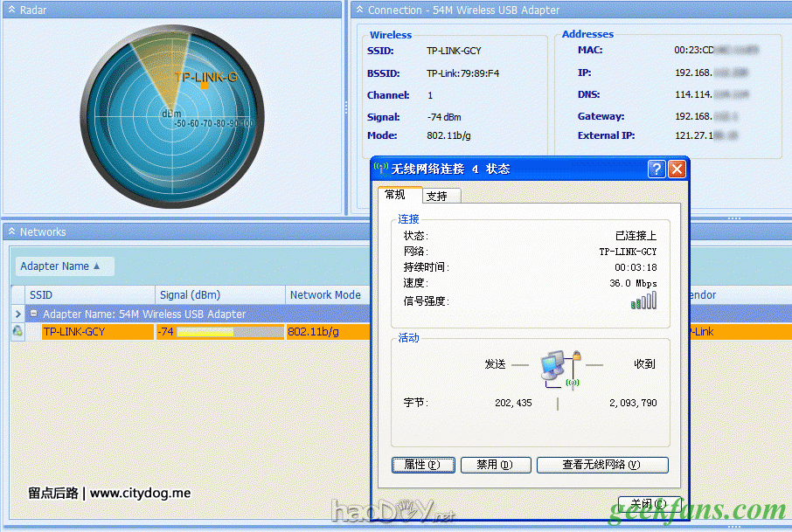Click the help question mark button
This screenshot has height=532, width=792.
pyautogui.click(x=657, y=169)
